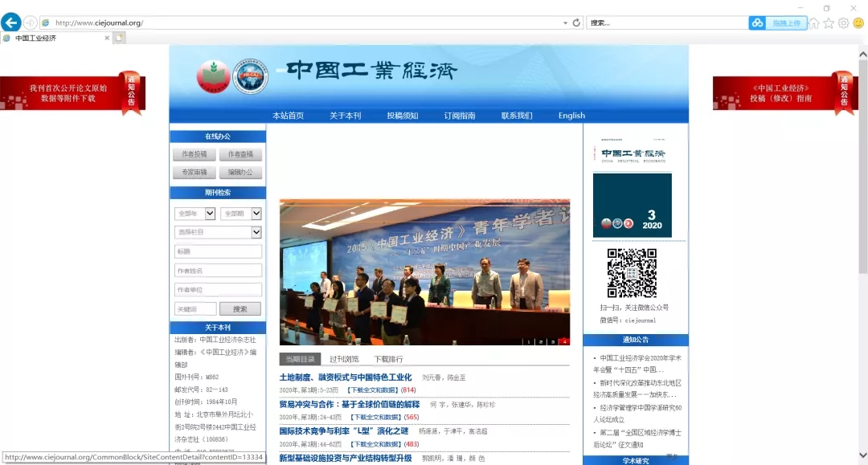Switch to English in the navigation bar
This screenshot has height=465, width=868.
tap(572, 116)
